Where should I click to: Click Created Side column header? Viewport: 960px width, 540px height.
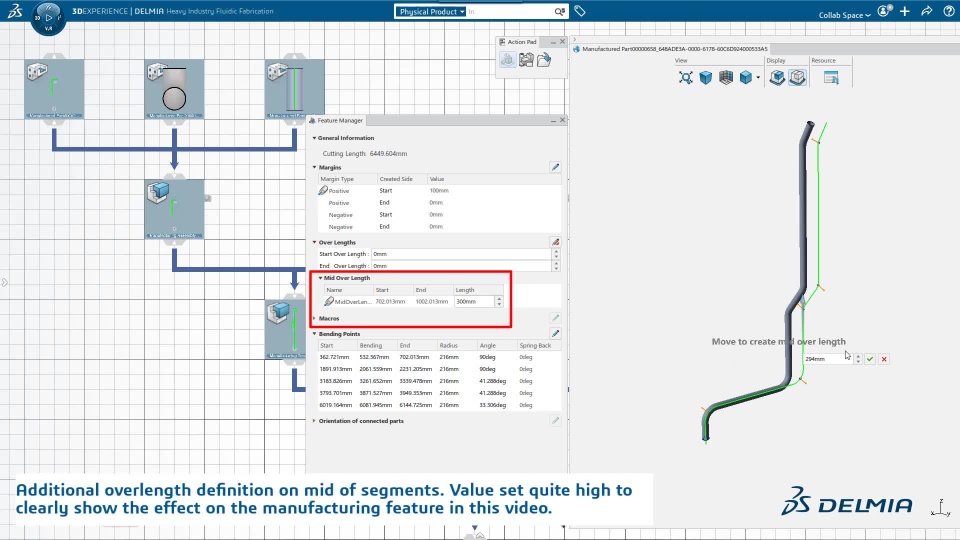[401, 179]
